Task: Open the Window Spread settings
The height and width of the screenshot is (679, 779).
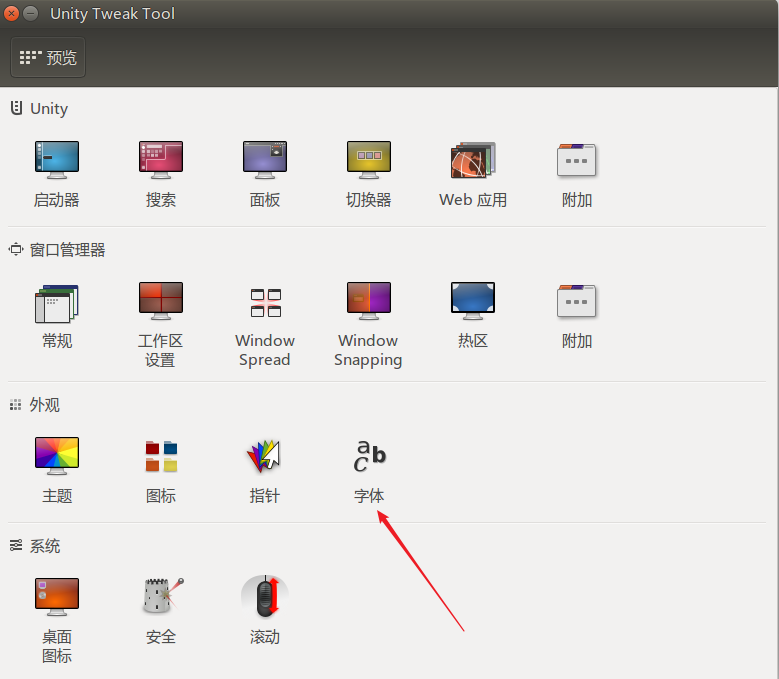Action: [265, 325]
